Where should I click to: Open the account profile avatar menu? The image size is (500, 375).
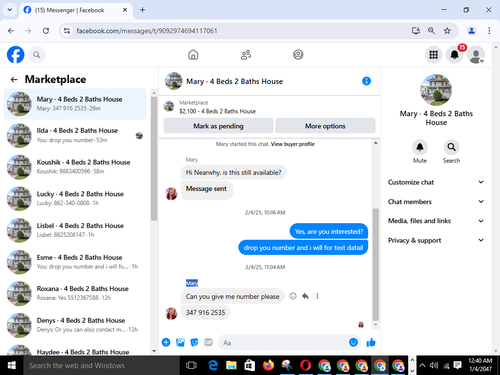pos(476,55)
